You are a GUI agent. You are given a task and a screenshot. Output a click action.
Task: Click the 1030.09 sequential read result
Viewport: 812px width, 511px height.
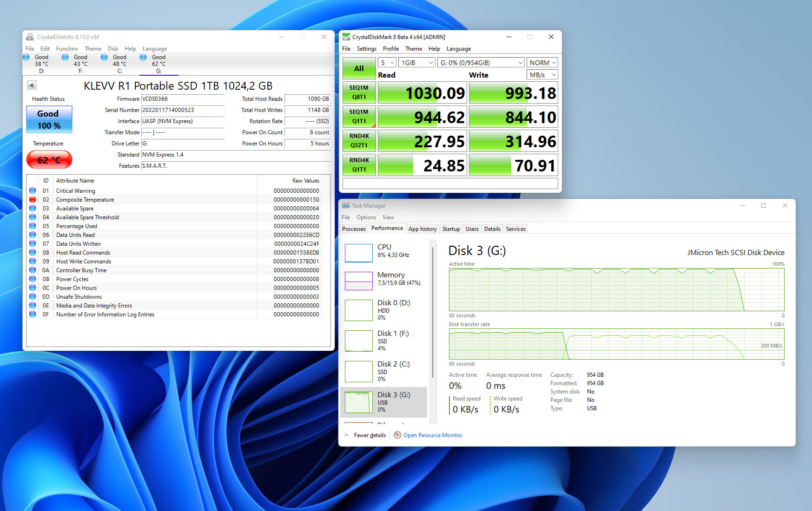pyautogui.click(x=422, y=93)
